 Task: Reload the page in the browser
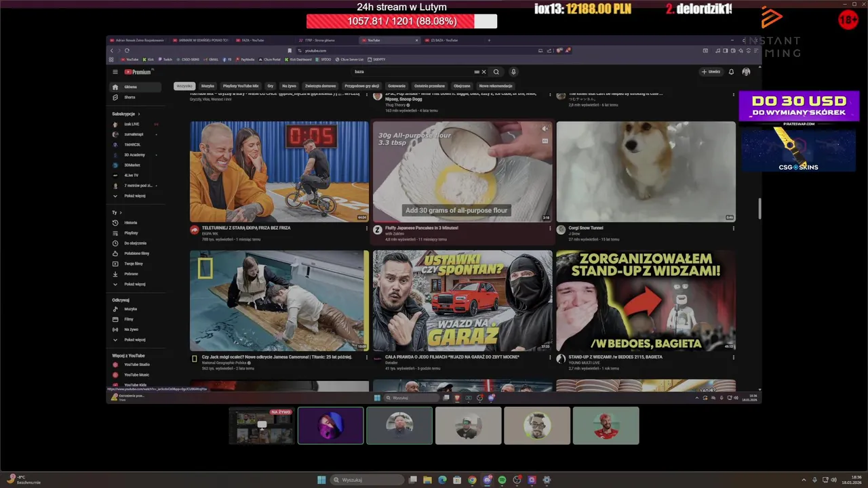click(x=127, y=51)
